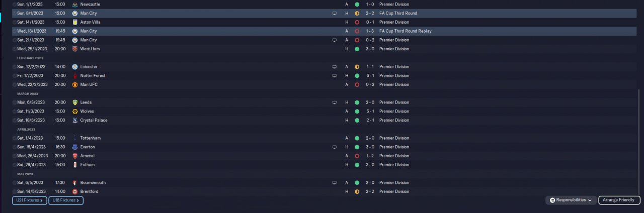Expand the U21 Fixtures link
This screenshot has height=213, width=644.
[x=30, y=200]
